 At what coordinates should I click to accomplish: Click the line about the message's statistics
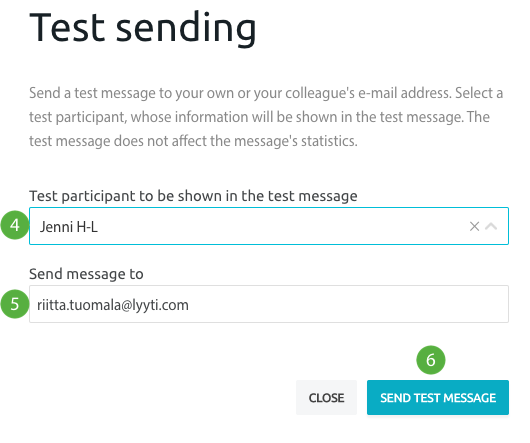[x=193, y=141]
